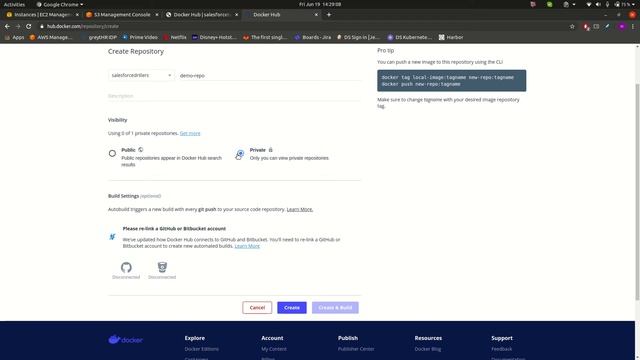640x360 pixels.
Task: Click the Create Repository heading
Action: (x=136, y=51)
